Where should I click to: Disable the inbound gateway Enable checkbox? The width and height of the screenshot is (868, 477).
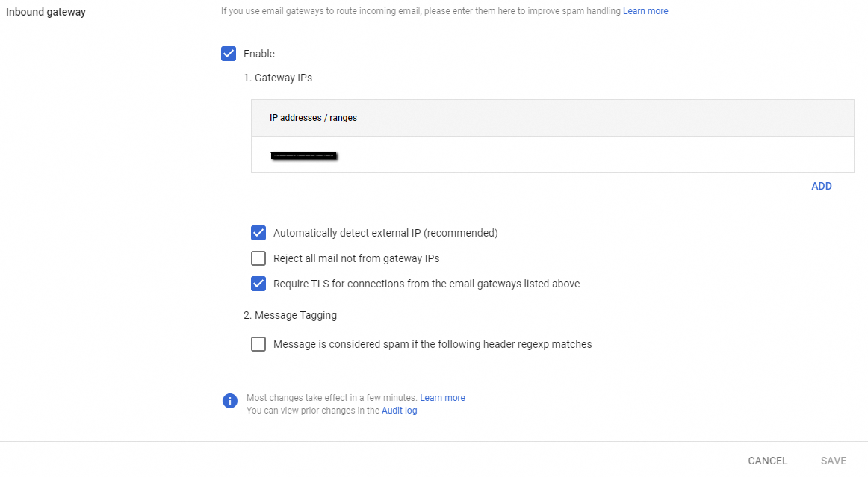tap(229, 53)
